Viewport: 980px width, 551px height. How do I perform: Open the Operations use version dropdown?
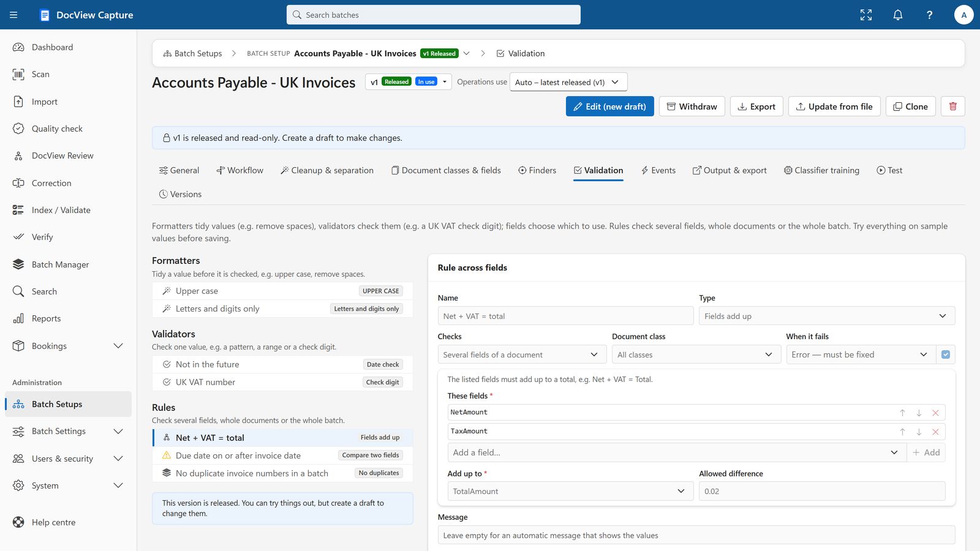tap(568, 82)
